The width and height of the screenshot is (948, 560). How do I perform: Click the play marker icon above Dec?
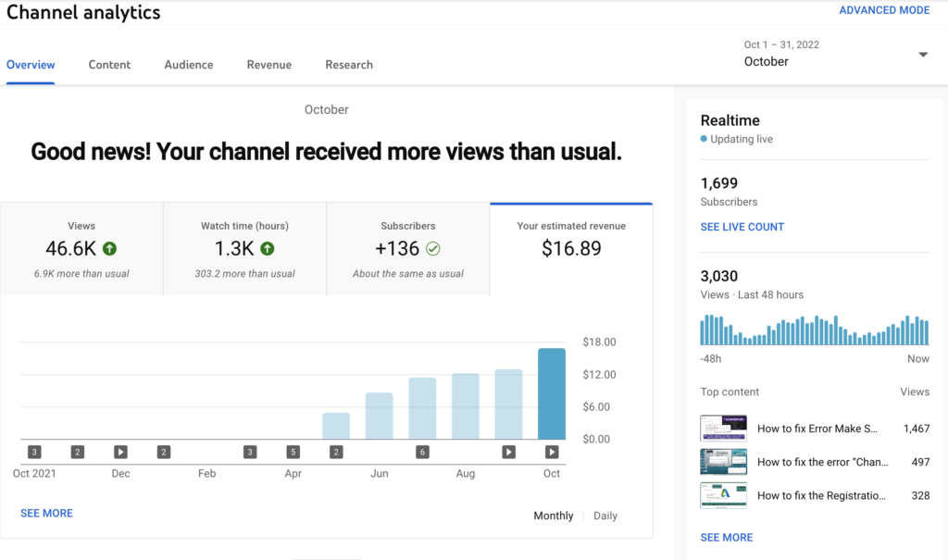120,452
